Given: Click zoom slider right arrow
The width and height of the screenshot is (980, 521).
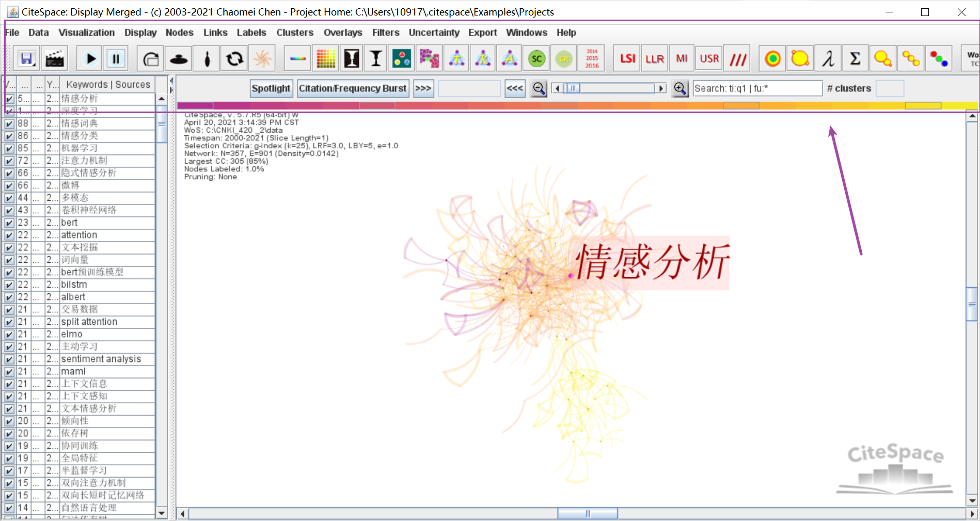Looking at the screenshot, I should coord(661,88).
